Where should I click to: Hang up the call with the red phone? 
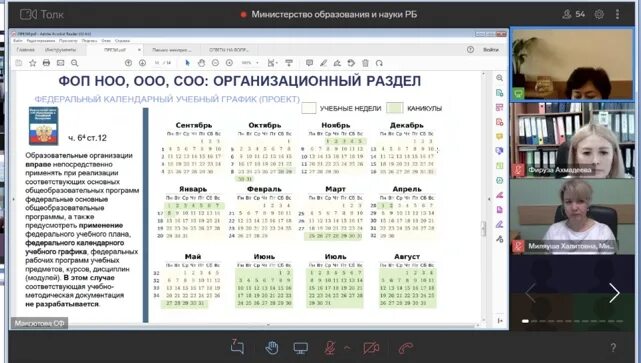tap(405, 348)
